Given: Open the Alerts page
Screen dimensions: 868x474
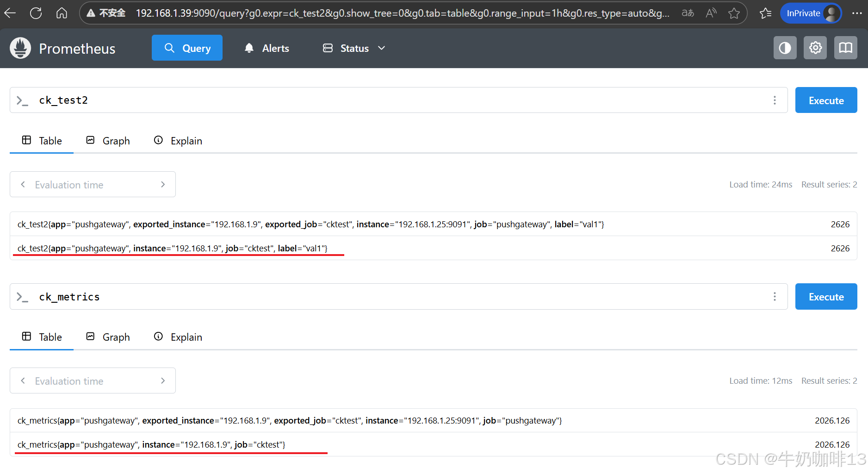Looking at the screenshot, I should click(x=267, y=48).
